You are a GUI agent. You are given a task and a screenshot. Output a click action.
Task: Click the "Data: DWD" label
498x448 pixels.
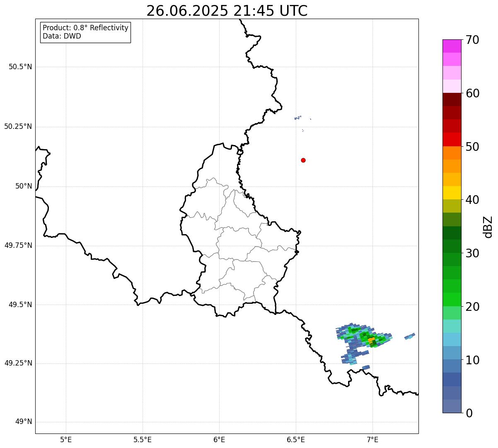pos(62,36)
